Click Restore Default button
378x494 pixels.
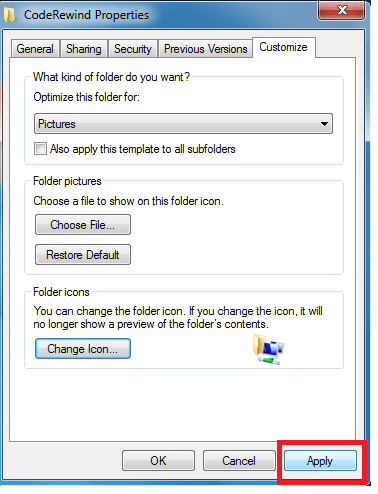[x=83, y=255]
